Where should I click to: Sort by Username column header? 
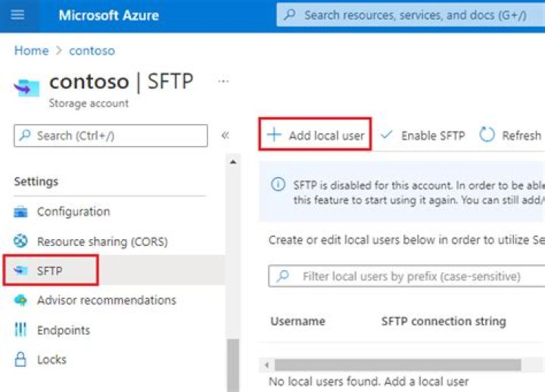[x=298, y=321]
